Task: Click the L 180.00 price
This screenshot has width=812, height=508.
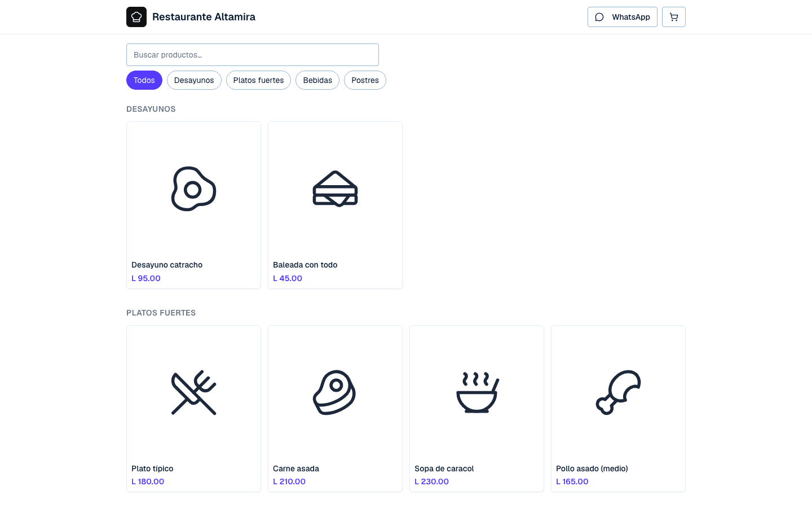Action: [148, 481]
